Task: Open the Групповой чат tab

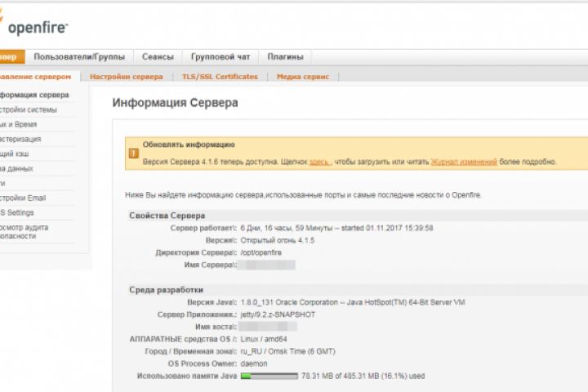Action: tap(220, 57)
